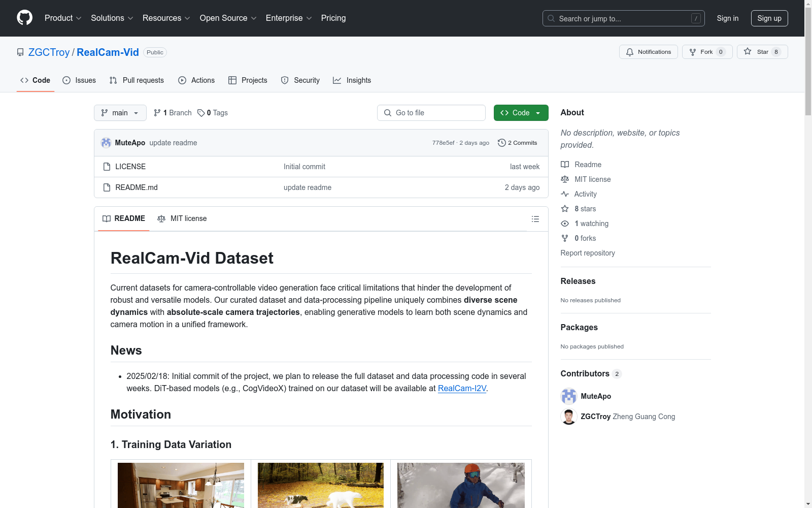Open the main branch selector dropdown

tap(120, 113)
